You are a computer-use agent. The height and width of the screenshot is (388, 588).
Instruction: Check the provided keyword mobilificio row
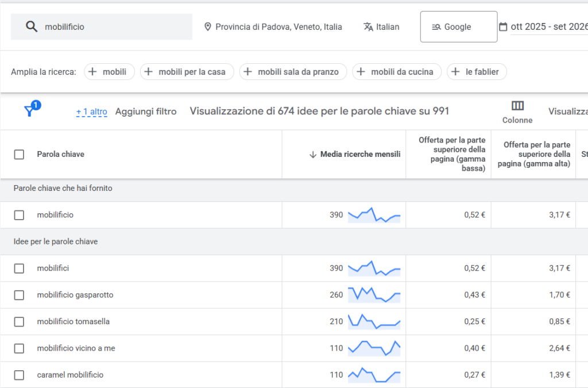pyautogui.click(x=19, y=215)
